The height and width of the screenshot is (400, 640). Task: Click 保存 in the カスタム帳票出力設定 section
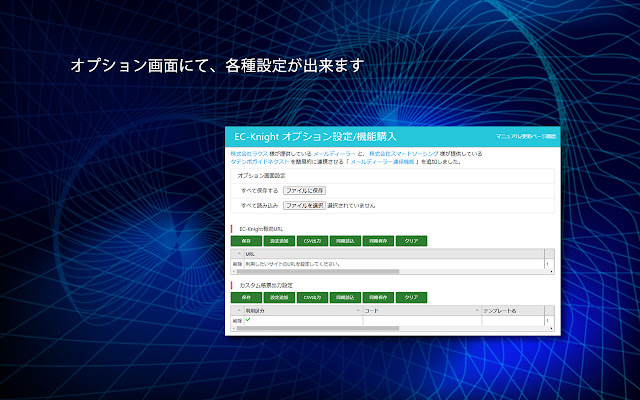246,298
